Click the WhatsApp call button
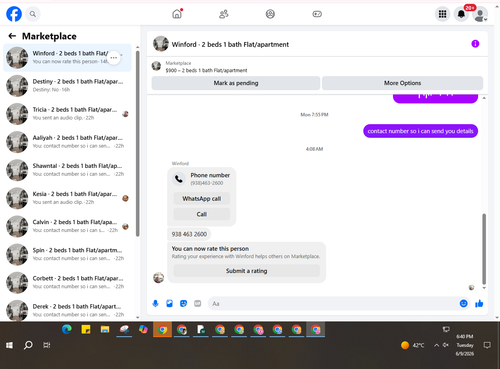The image size is (500, 369). [202, 199]
